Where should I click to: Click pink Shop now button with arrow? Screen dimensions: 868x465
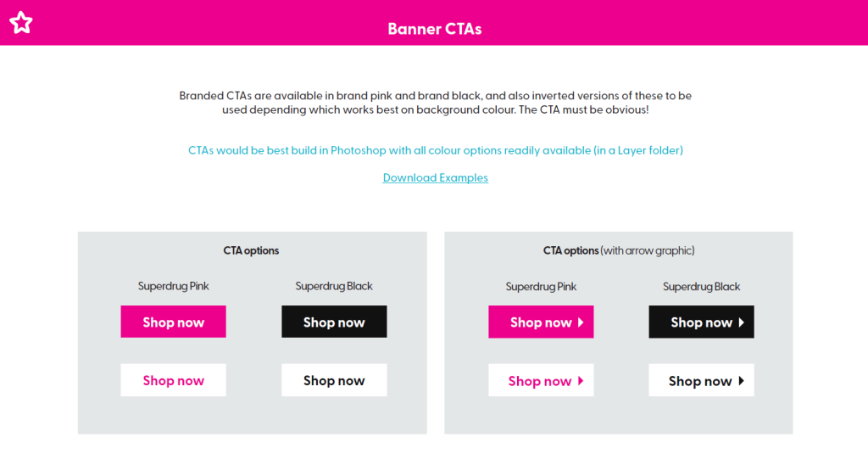(541, 322)
